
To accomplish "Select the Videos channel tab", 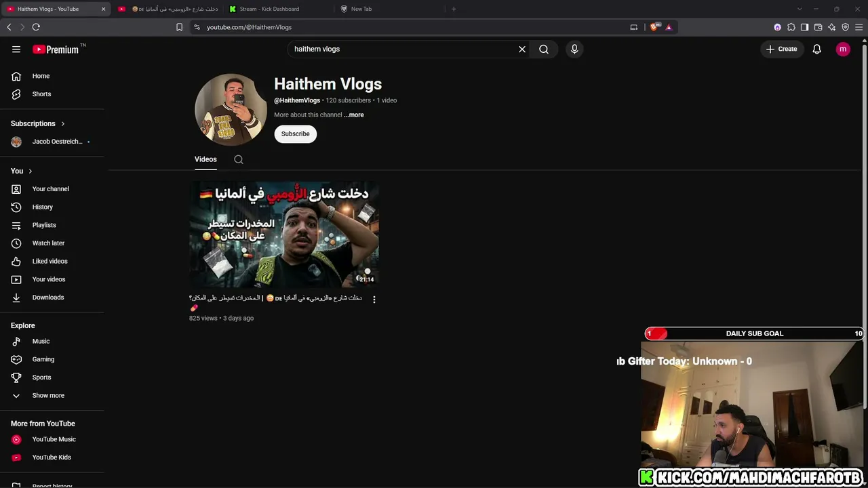I will (x=205, y=159).
